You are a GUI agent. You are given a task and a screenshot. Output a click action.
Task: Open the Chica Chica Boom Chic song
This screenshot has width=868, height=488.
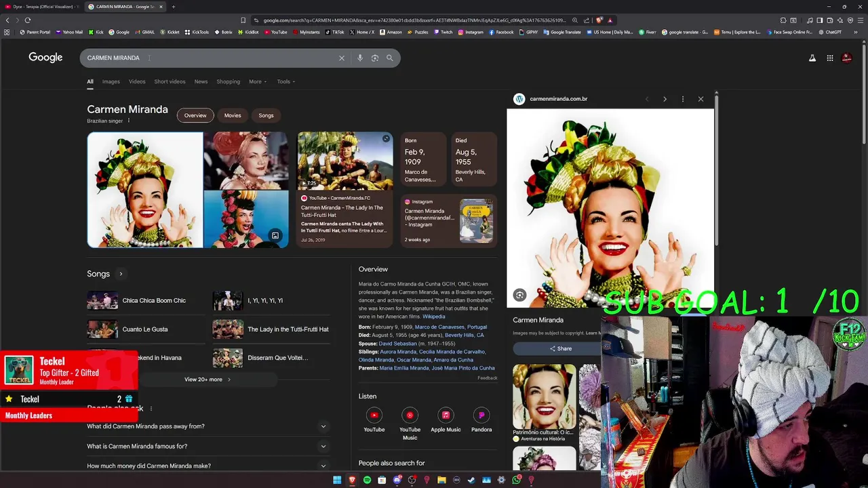145,300
